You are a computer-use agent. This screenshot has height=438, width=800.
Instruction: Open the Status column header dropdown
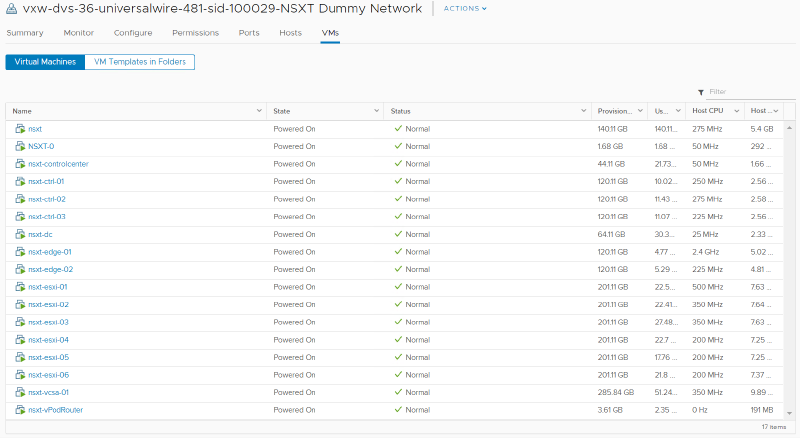click(x=584, y=111)
